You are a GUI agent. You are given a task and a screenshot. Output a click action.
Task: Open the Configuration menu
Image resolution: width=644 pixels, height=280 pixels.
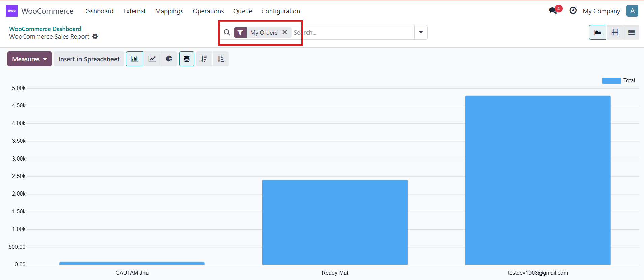281,11
